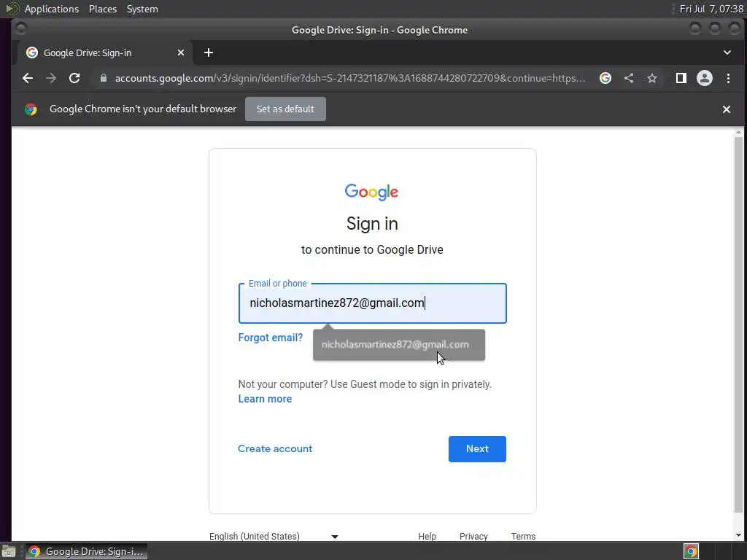747x560 pixels.
Task: Focus the Email or phone field
Action: tap(373, 303)
